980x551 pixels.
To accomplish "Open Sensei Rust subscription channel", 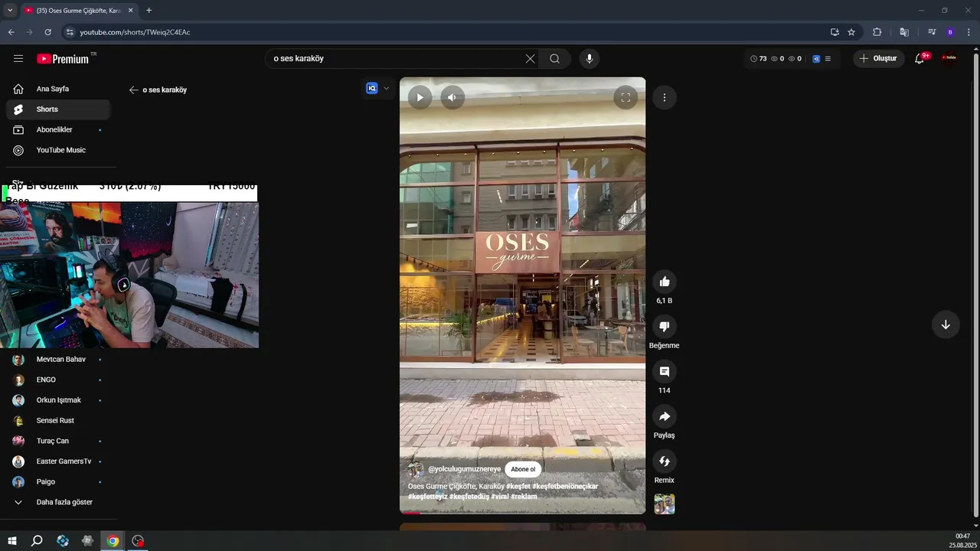I will 58,421.
